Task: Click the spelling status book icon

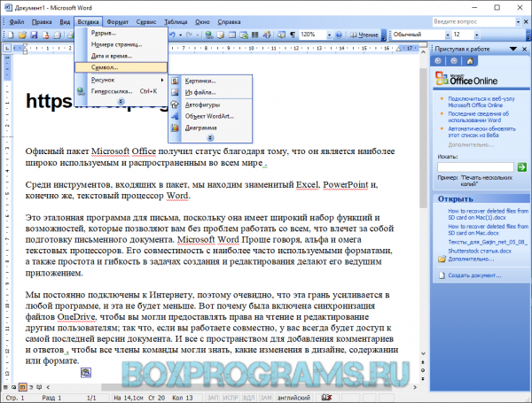Action: pyautogui.click(x=326, y=397)
